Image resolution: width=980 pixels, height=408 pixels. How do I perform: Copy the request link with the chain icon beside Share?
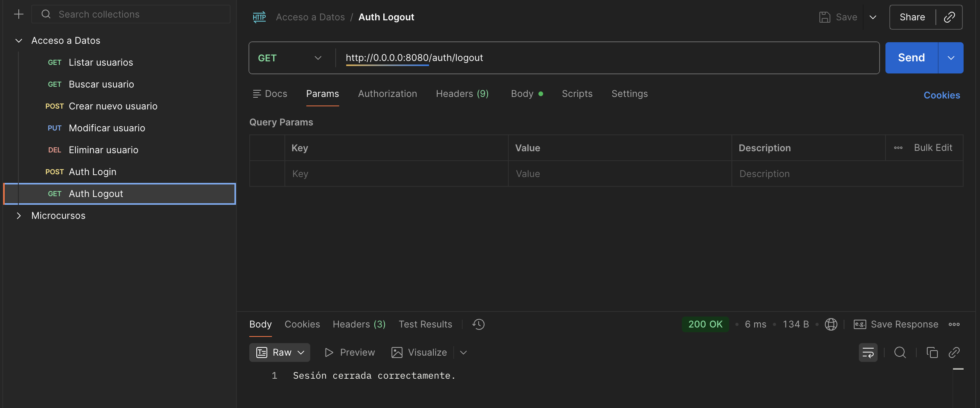pos(949,17)
